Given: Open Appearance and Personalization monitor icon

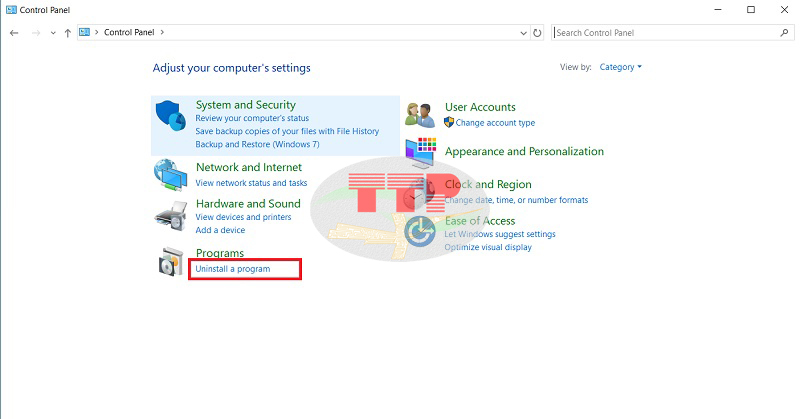Looking at the screenshot, I should [420, 153].
